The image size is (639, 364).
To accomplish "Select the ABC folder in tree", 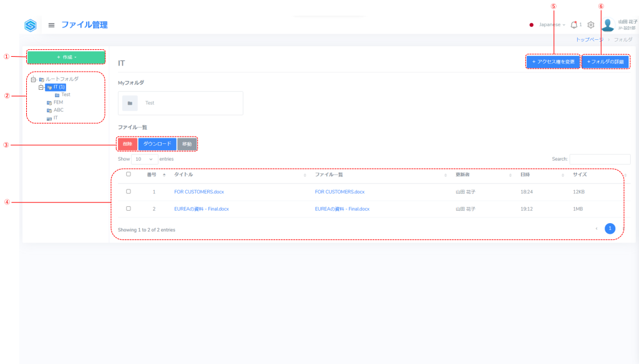I will (58, 110).
